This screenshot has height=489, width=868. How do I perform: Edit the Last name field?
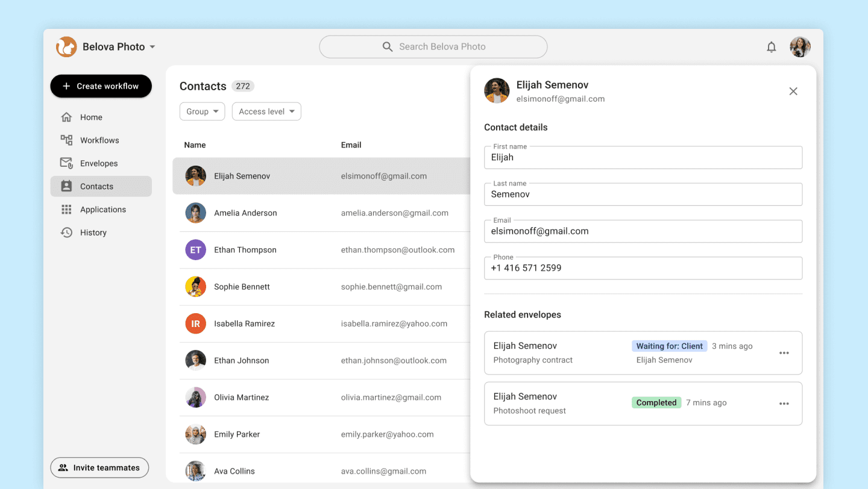(643, 195)
